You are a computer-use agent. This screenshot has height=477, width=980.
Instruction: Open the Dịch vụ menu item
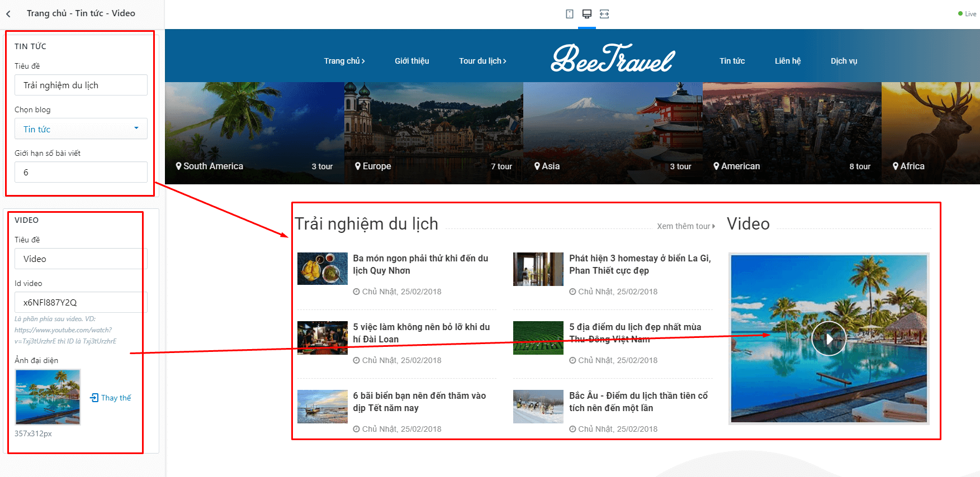(844, 61)
